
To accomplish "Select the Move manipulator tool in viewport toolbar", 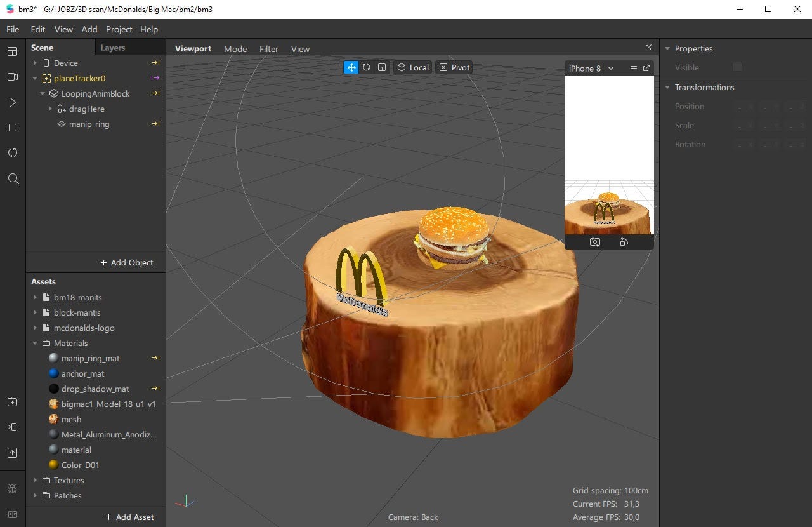I will (351, 67).
